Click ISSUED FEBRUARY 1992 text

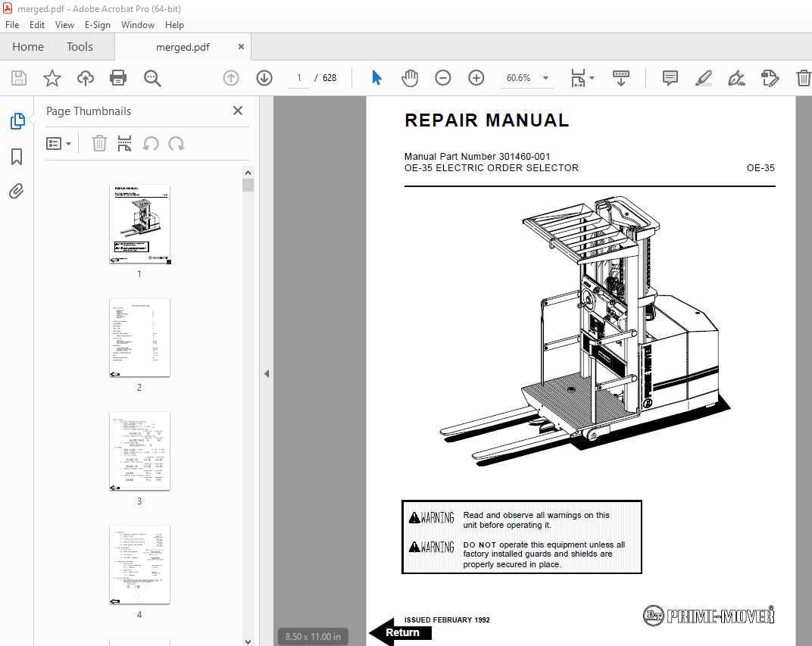(447, 619)
